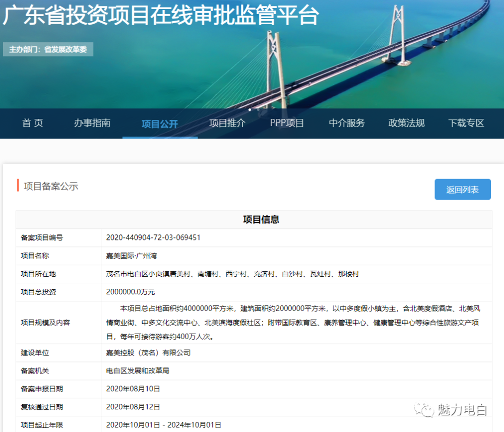Switch to the PPP项目 navigation item

click(287, 123)
